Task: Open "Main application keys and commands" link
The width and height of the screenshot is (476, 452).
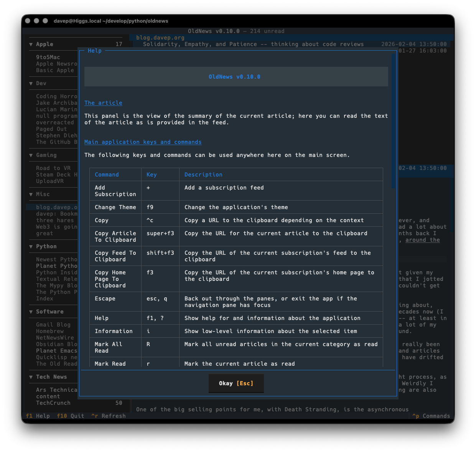Action: (x=143, y=142)
